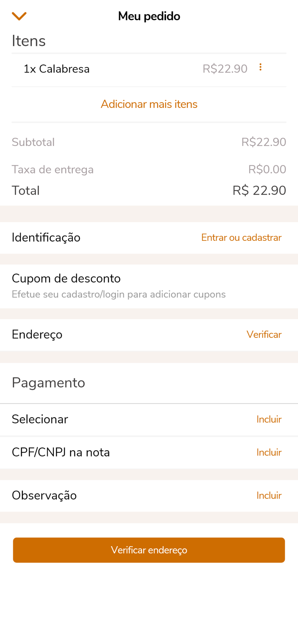Screen dimensions: 298x644
Task: Click the item price R$22.90
Action: [x=225, y=69]
